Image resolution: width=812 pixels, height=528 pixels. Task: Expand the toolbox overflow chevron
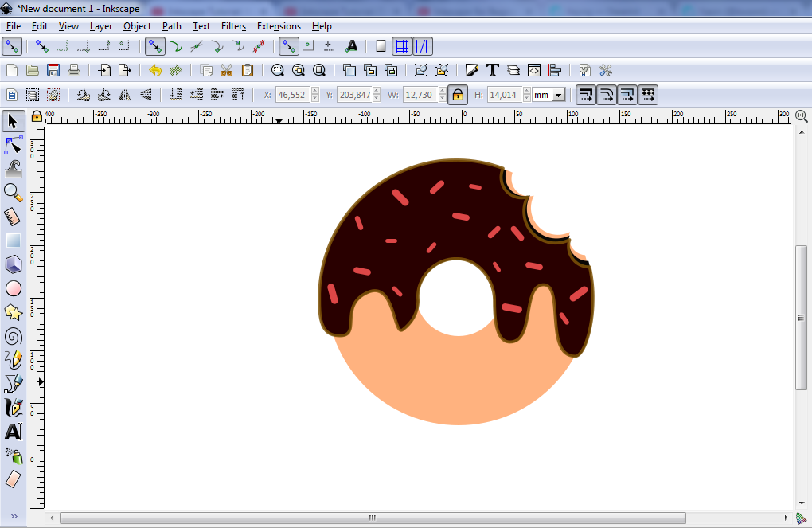pyautogui.click(x=13, y=517)
